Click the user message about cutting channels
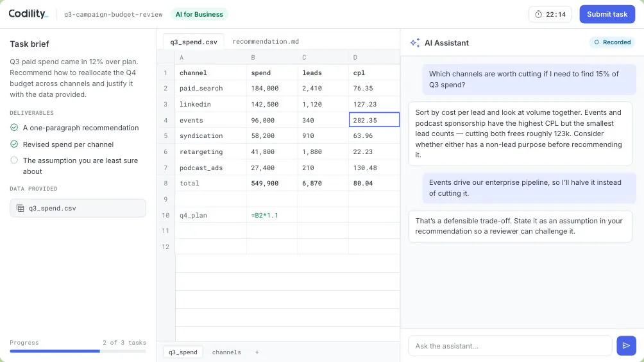 click(529, 80)
